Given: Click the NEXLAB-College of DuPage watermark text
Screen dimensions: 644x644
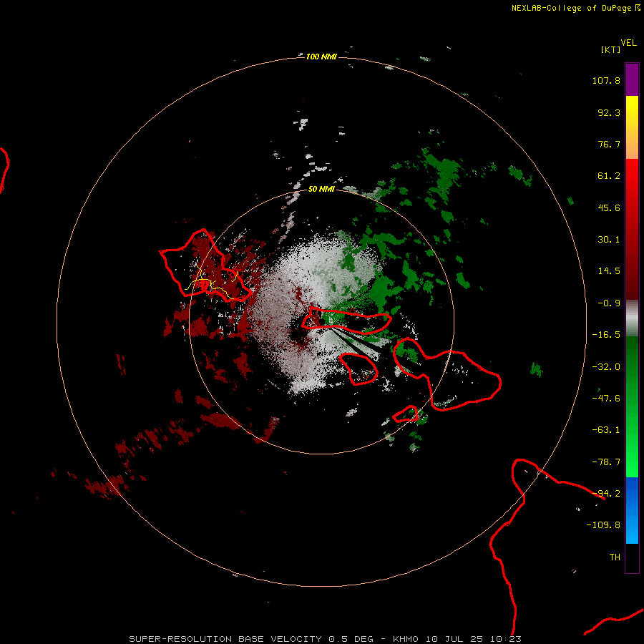Looking at the screenshot, I should pos(575,8).
